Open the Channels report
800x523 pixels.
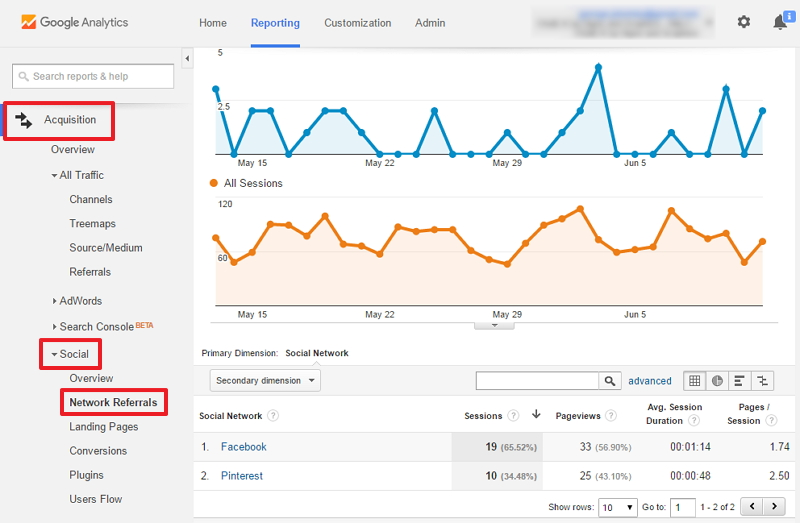tap(91, 200)
